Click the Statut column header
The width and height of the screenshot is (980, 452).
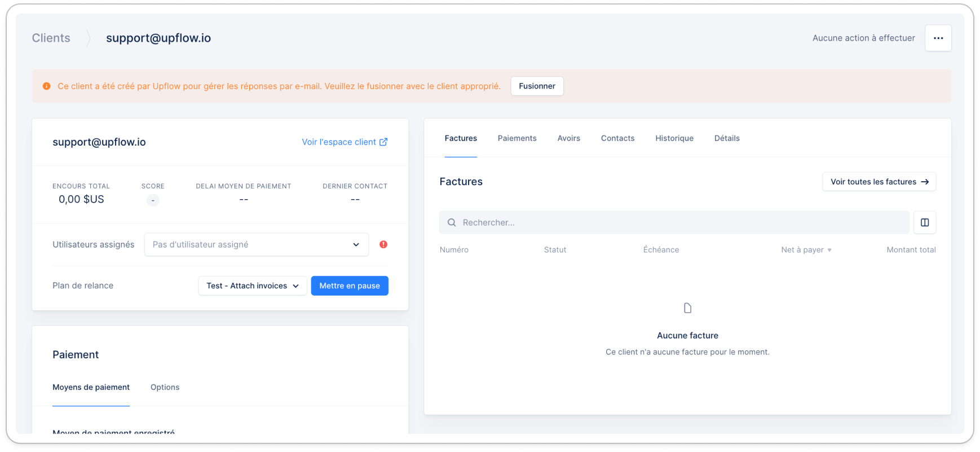555,249
